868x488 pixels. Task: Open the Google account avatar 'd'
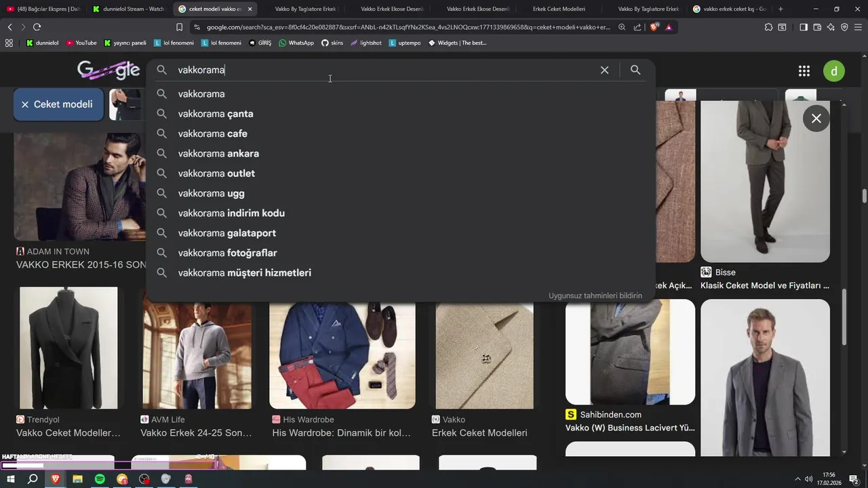coord(834,70)
